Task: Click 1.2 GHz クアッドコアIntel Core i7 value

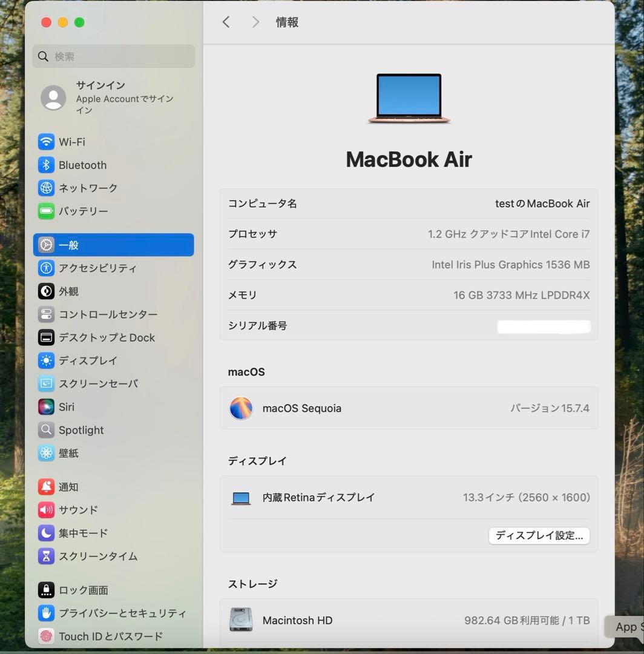Action: coord(508,234)
